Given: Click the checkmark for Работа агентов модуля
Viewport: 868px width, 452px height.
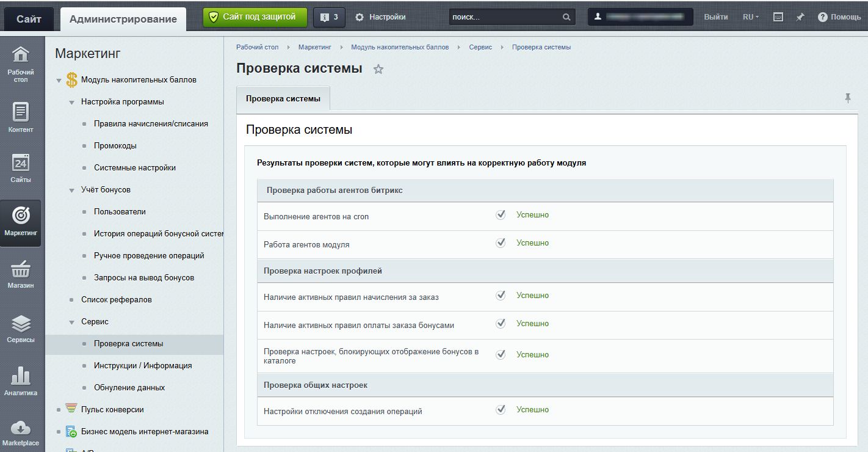Looking at the screenshot, I should (501, 243).
